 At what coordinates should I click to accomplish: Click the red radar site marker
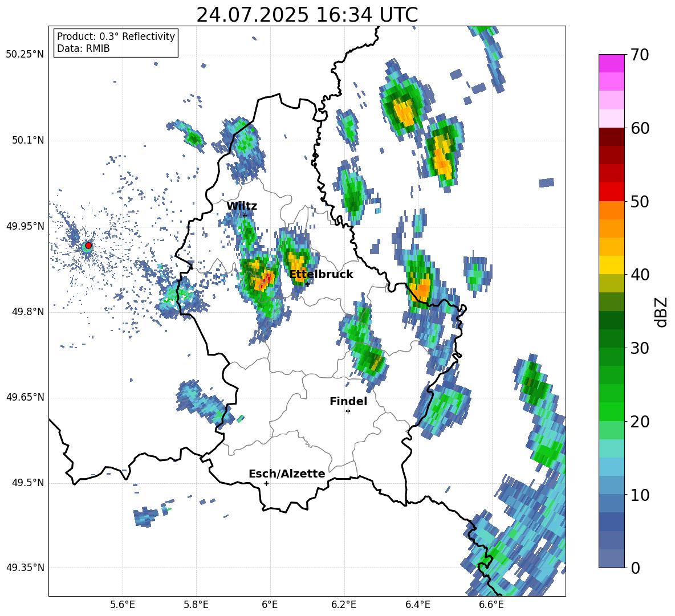click(x=88, y=245)
